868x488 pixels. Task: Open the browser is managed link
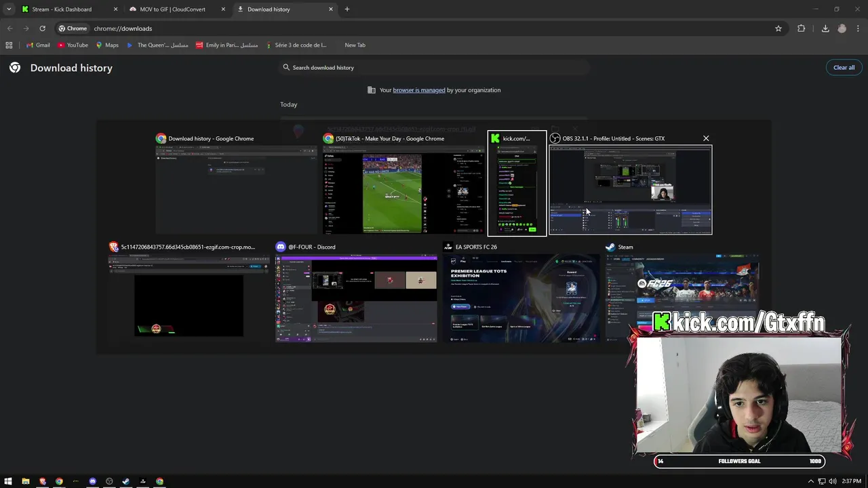click(x=419, y=90)
